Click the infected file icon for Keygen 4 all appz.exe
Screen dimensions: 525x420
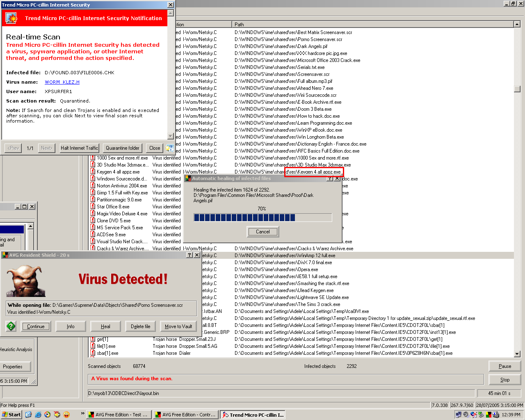coord(93,172)
